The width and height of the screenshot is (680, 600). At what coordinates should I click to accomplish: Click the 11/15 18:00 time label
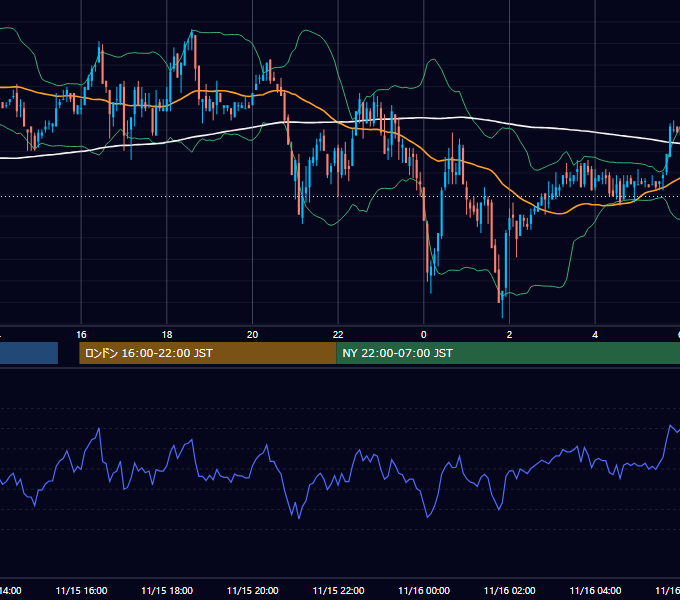167,590
